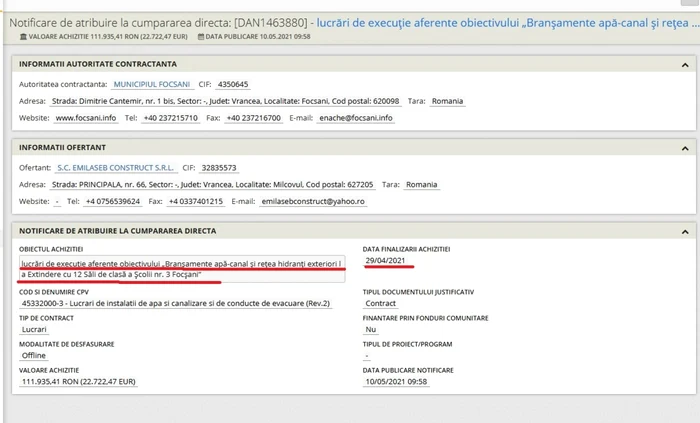Select the justifying document type Contract
This screenshot has width=700, height=423.
point(380,303)
